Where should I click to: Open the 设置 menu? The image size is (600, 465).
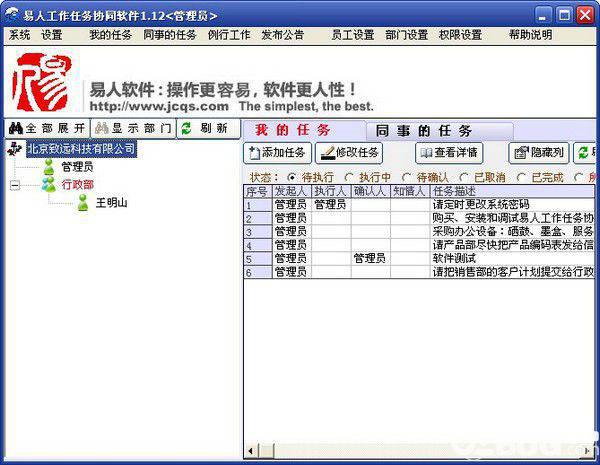point(52,35)
